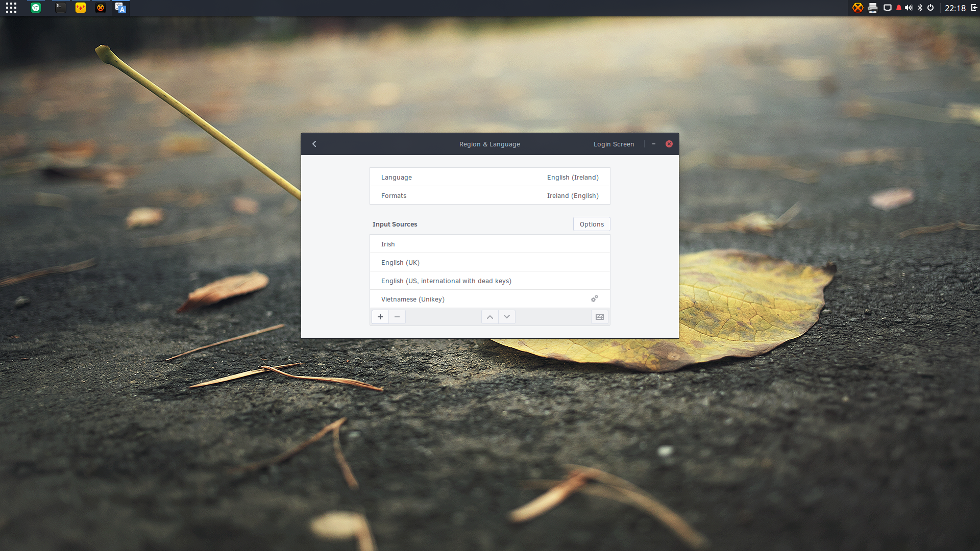This screenshot has width=980, height=551.
Task: Open the volume speaker control
Action: pyautogui.click(x=909, y=8)
